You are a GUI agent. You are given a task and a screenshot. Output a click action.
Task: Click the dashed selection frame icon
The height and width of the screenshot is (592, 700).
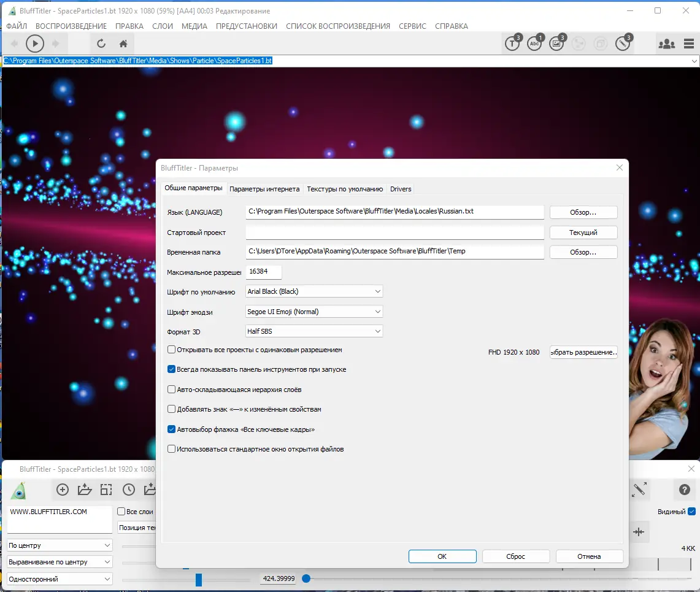pos(106,490)
